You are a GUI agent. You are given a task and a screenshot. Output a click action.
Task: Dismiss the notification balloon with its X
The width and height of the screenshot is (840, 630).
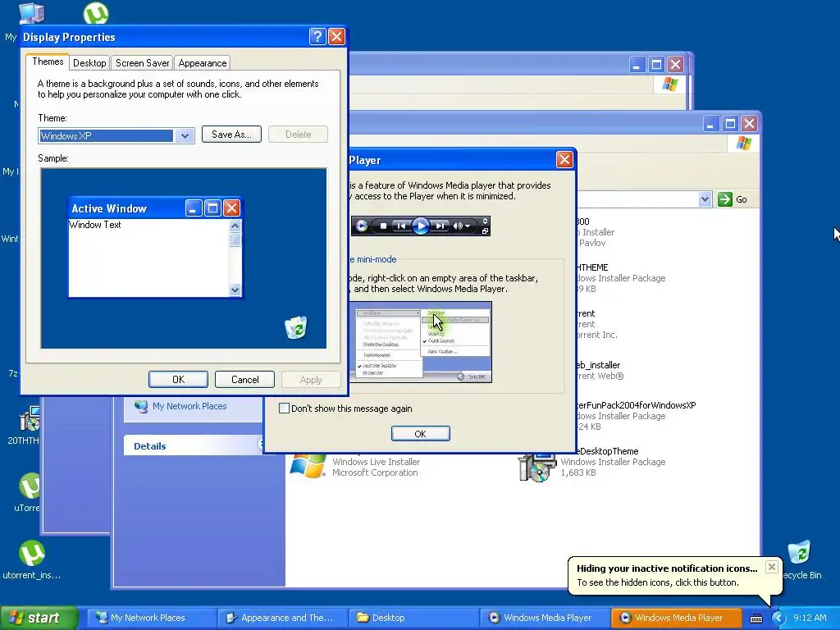click(771, 567)
